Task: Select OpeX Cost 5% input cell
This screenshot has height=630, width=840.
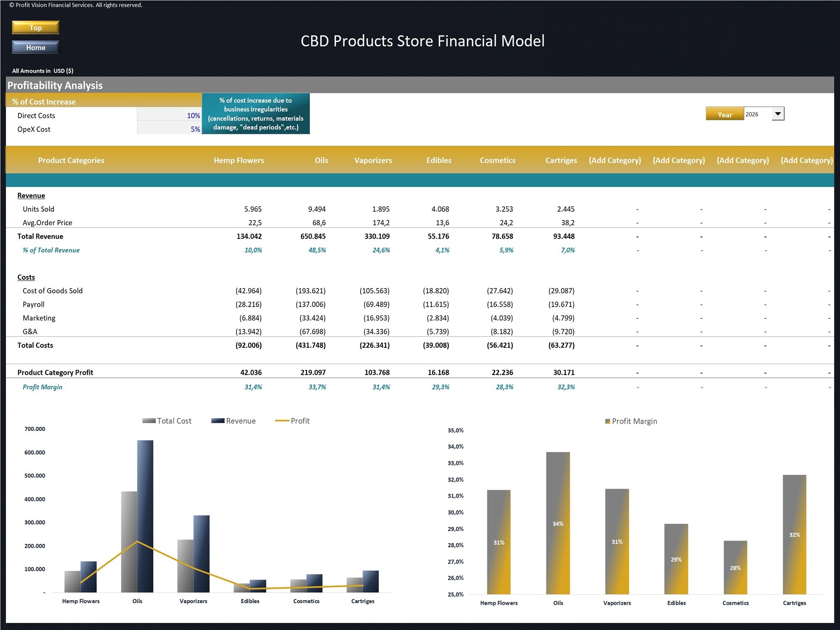Action: [169, 129]
